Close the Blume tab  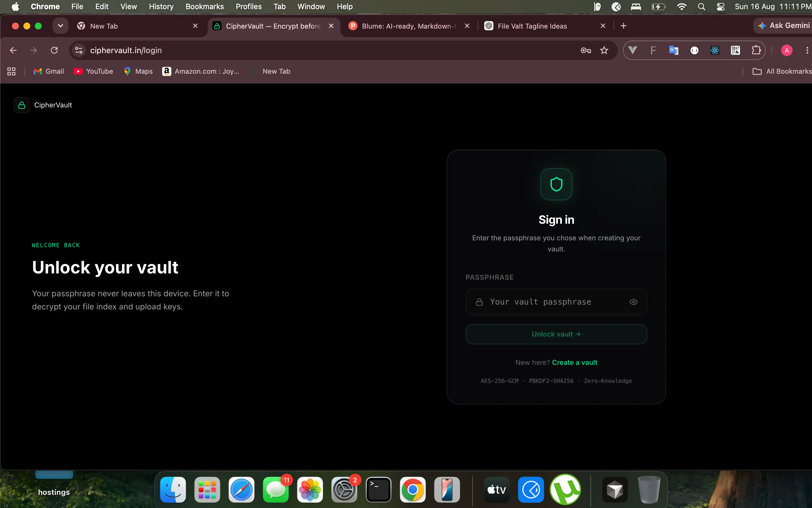[467, 26]
